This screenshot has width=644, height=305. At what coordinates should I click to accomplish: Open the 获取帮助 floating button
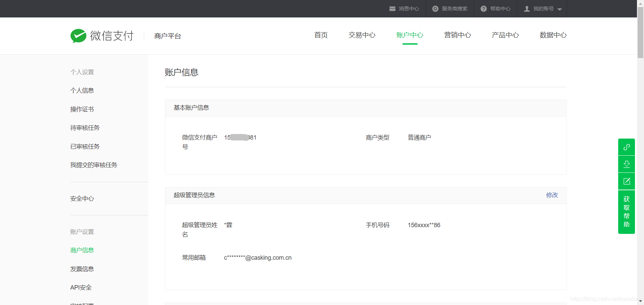627,212
